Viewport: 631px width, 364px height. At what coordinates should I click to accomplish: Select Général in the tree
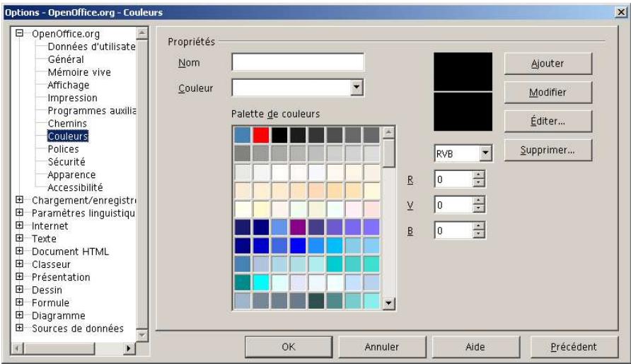pos(66,59)
